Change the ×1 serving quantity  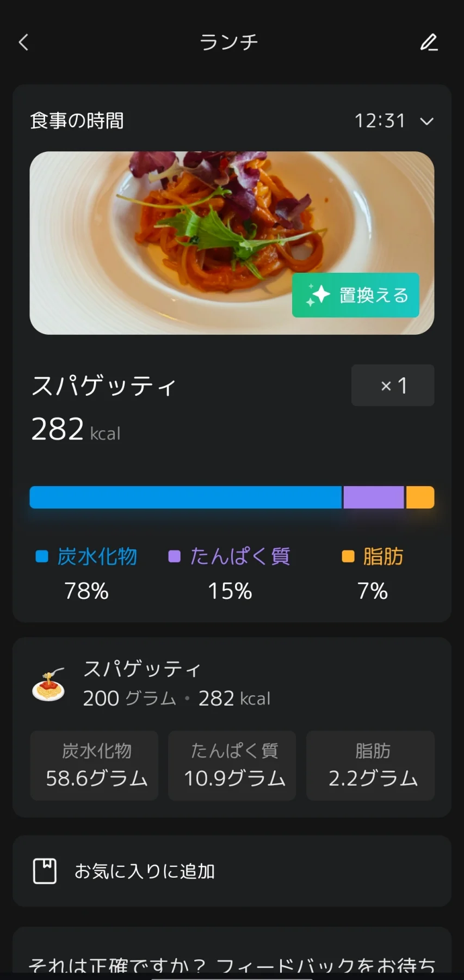(x=393, y=385)
